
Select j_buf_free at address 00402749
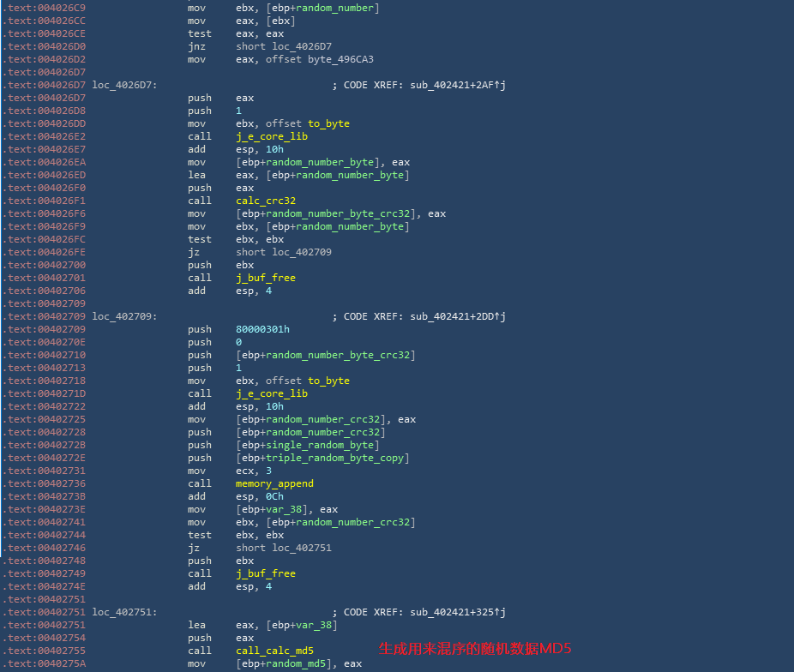pos(265,573)
